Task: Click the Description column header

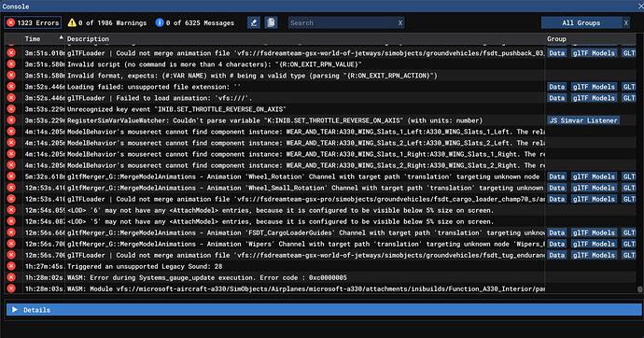Action: [x=88, y=38]
